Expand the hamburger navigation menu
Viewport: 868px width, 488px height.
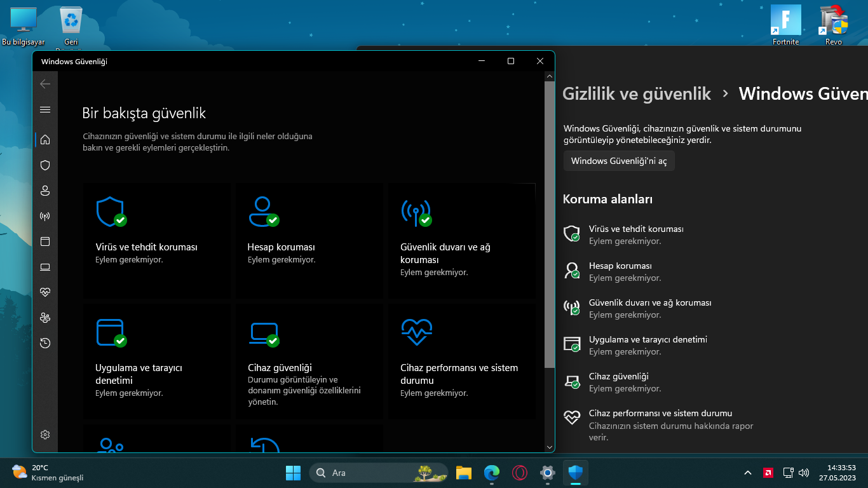point(45,109)
